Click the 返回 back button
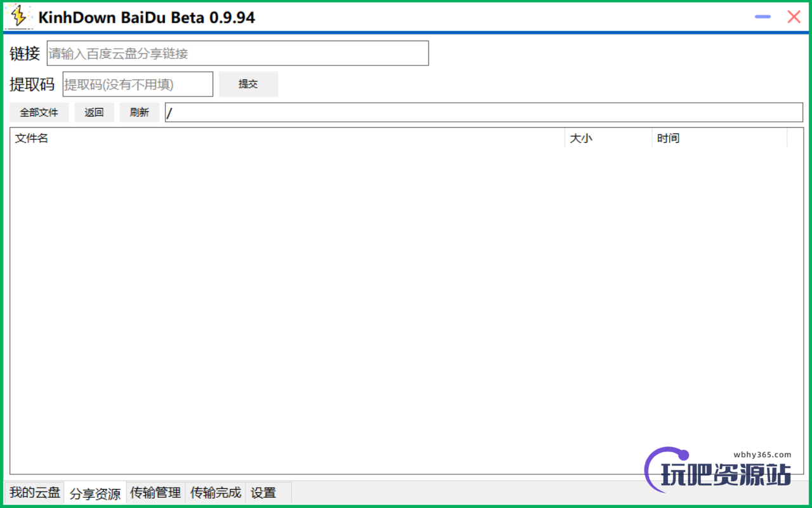 point(94,112)
